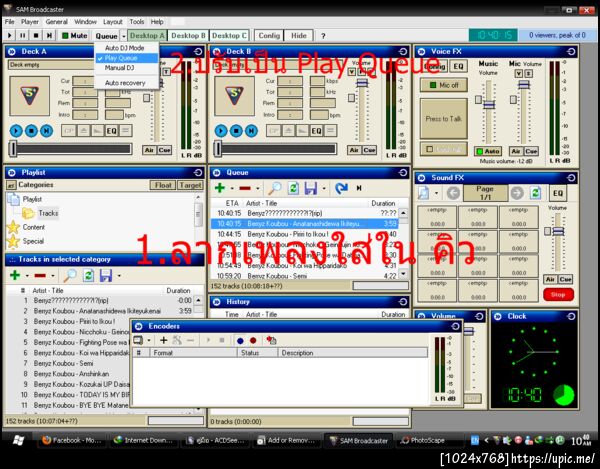This screenshot has height=469, width=600.
Task: Open the Tools menu
Action: (x=137, y=22)
